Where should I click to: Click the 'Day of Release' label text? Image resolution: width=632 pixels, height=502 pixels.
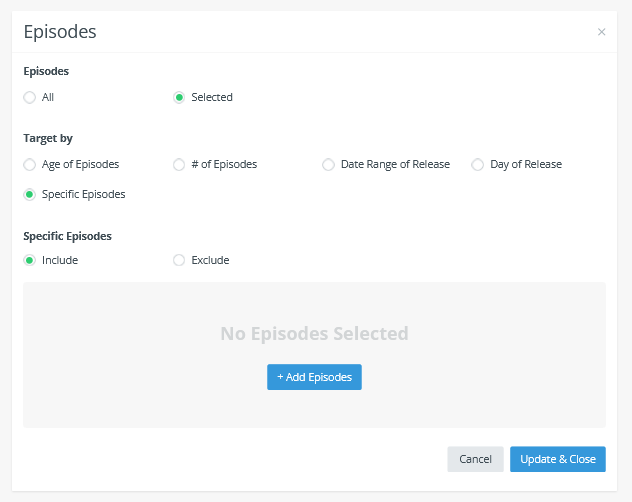(x=526, y=164)
